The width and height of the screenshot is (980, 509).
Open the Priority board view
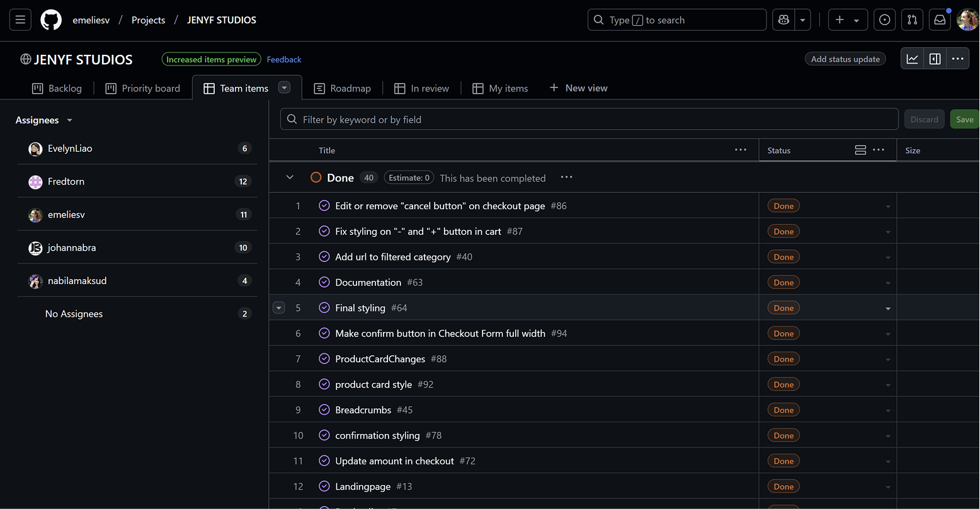142,88
